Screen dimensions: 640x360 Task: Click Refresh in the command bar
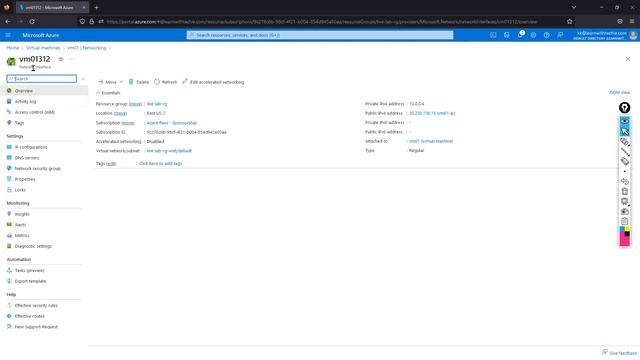[165, 82]
